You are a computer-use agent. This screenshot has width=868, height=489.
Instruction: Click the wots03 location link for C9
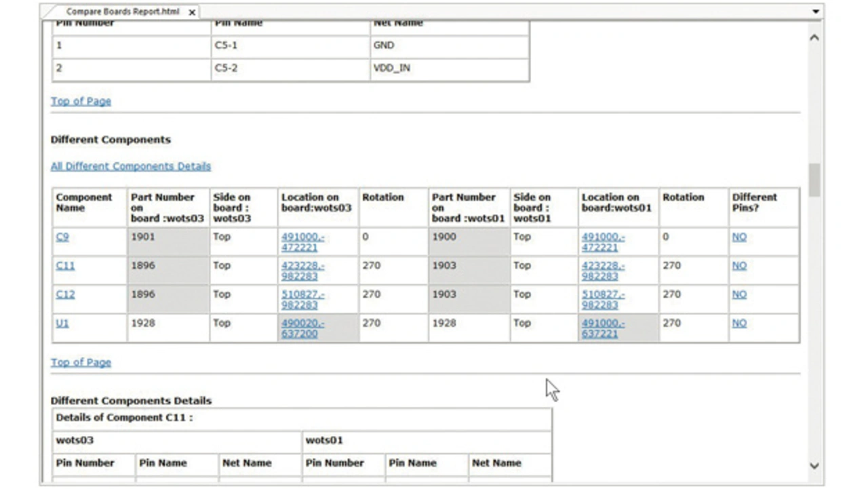pyautogui.click(x=302, y=242)
